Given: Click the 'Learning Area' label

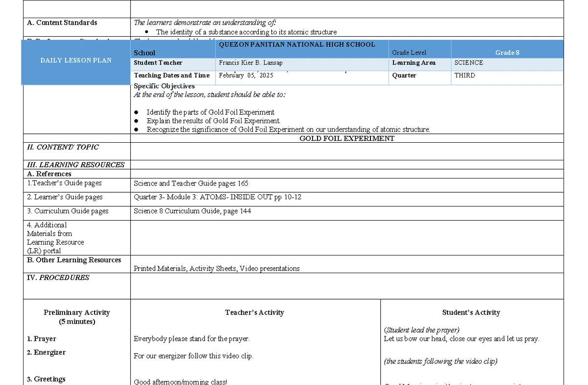Looking at the screenshot, I should coord(414,63).
